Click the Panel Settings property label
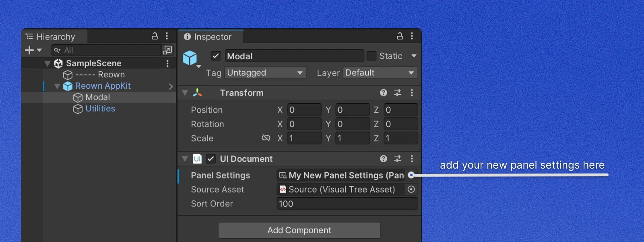 (221, 175)
